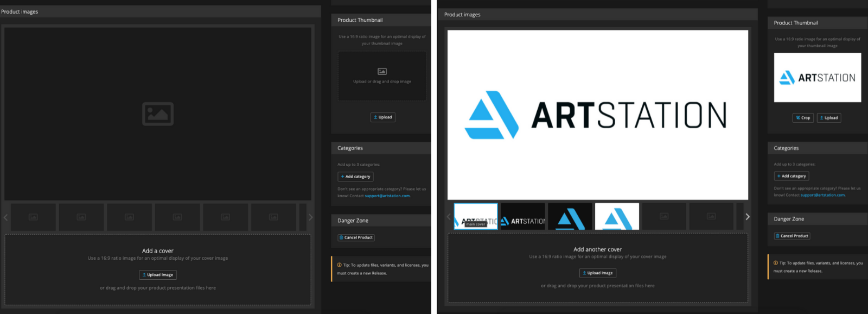This screenshot has height=314, width=868.
Task: Click the 'Product images' header in the left screenshot
Action: 20,11
